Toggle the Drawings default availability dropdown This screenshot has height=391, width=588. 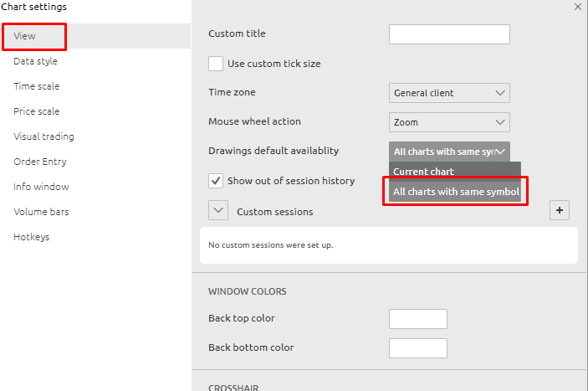449,152
